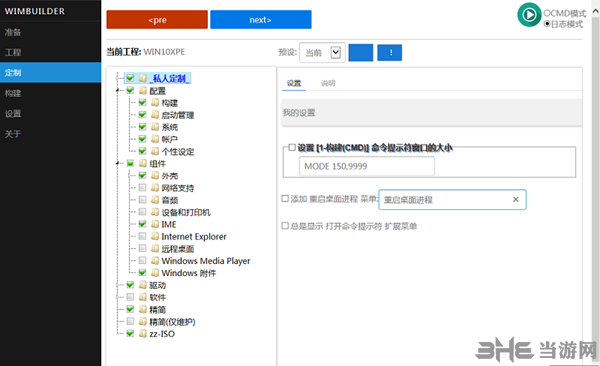Click folder icon next to Windows Media Player
Image resolution: width=600 pixels, height=366 pixels.
pos(155,261)
